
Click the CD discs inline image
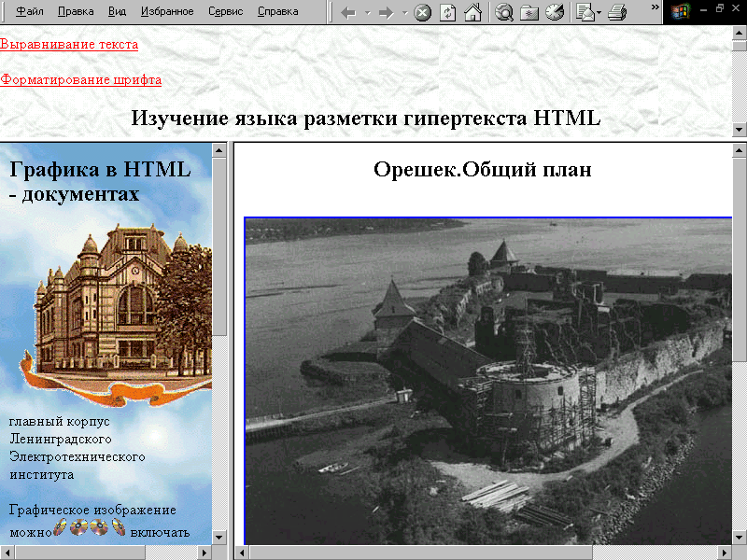coord(89,527)
